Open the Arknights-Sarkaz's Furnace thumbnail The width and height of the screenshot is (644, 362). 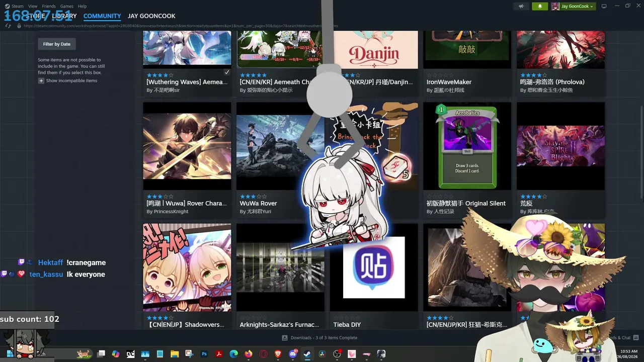pos(280,267)
